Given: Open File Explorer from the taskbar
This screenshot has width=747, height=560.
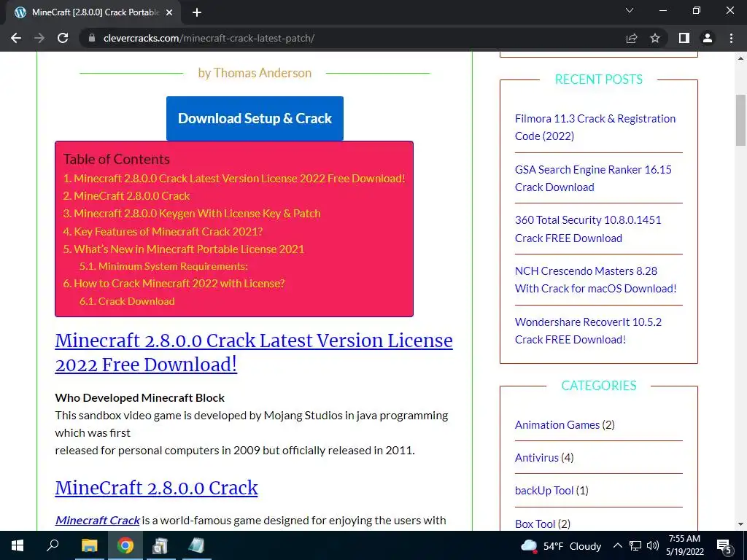Looking at the screenshot, I should (x=89, y=545).
